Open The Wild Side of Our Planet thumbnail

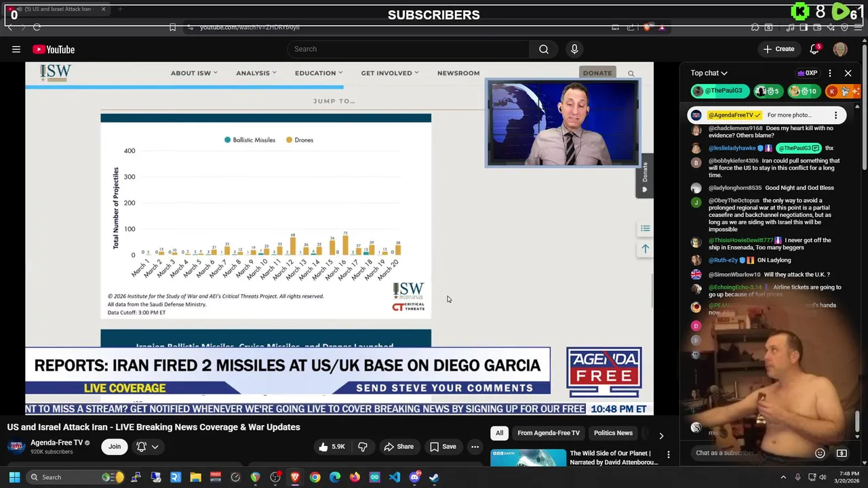(528, 459)
